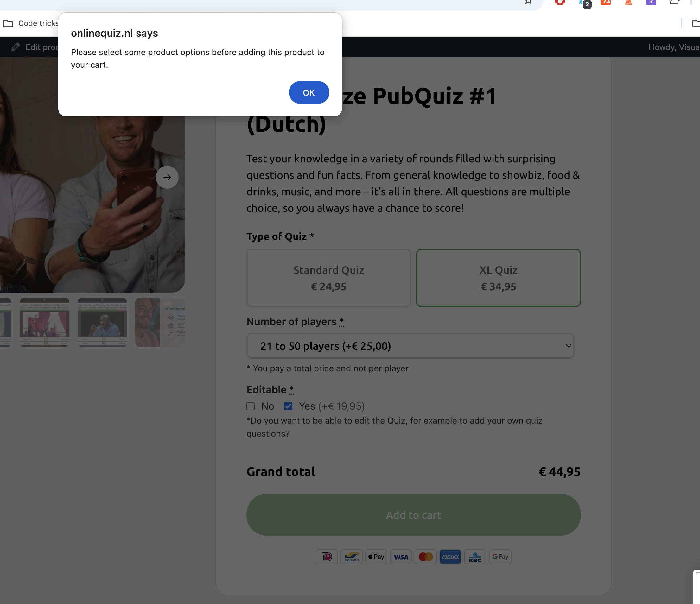Click the Bancontact payment icon
700x604 pixels.
(351, 557)
